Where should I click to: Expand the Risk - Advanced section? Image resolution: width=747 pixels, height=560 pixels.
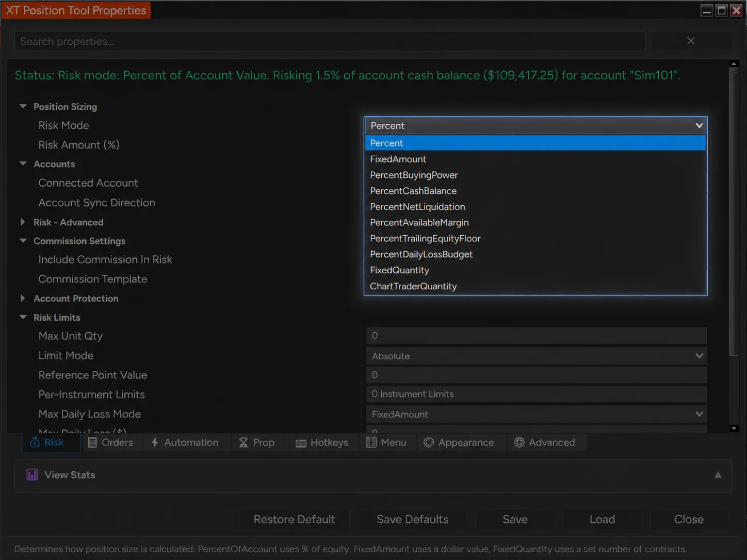(x=23, y=222)
